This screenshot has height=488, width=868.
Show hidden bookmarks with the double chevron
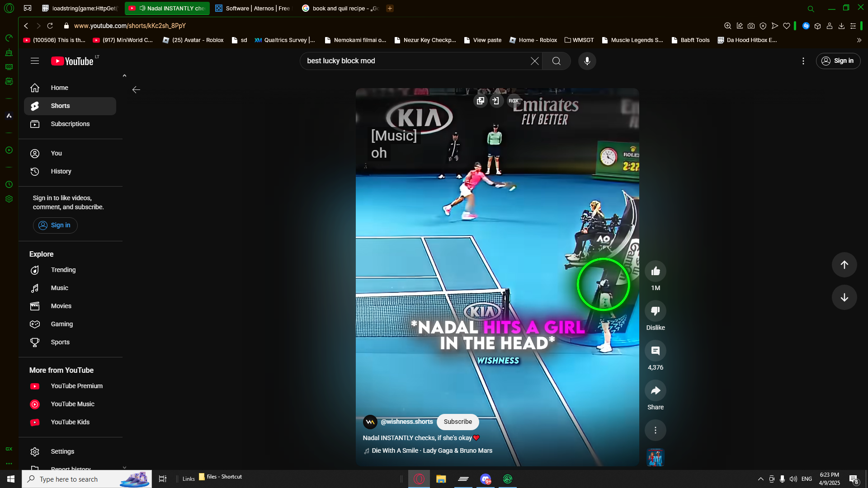click(859, 40)
